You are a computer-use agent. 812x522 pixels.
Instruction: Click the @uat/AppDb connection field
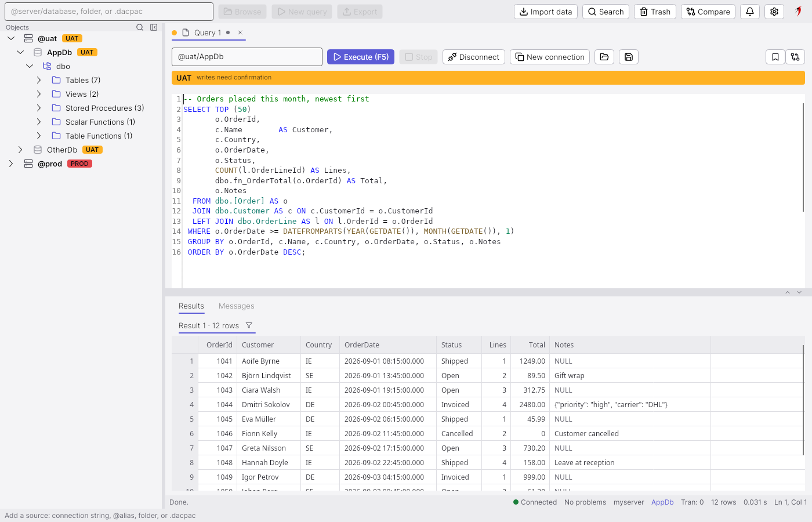coord(247,57)
